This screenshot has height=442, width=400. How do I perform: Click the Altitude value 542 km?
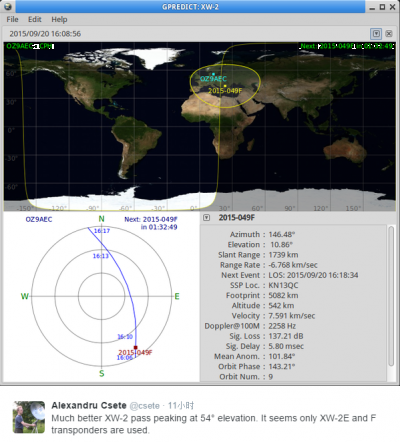point(281,306)
